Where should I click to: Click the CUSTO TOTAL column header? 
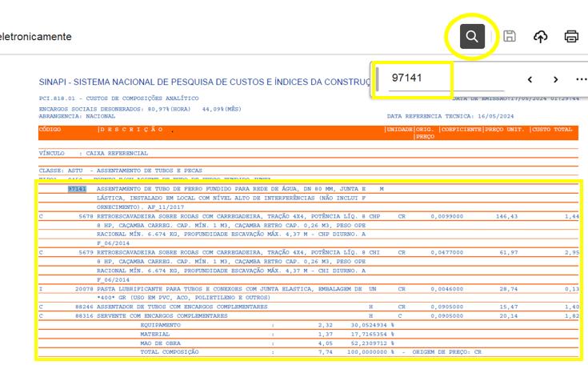tap(553, 129)
